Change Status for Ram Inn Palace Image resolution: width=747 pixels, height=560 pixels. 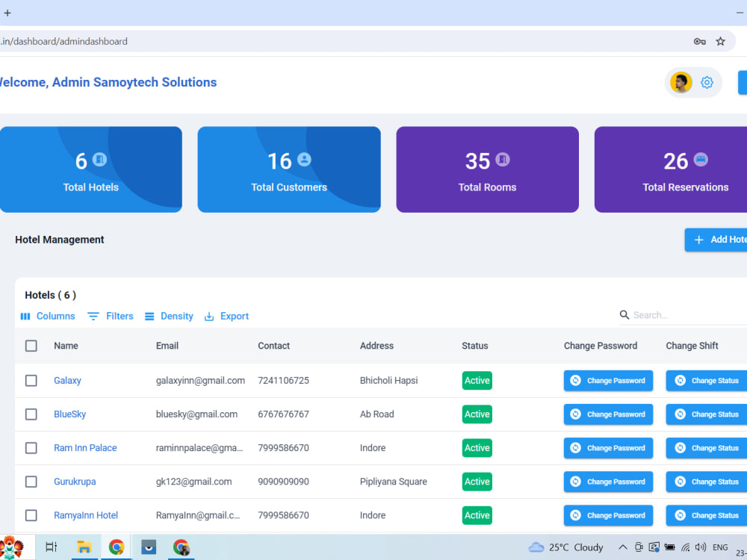[707, 448]
